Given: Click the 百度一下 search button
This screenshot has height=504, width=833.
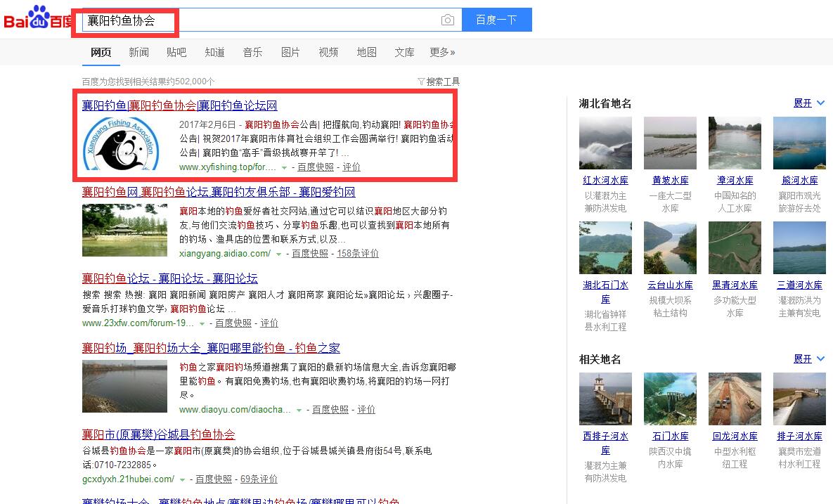Looking at the screenshot, I should pos(497,20).
